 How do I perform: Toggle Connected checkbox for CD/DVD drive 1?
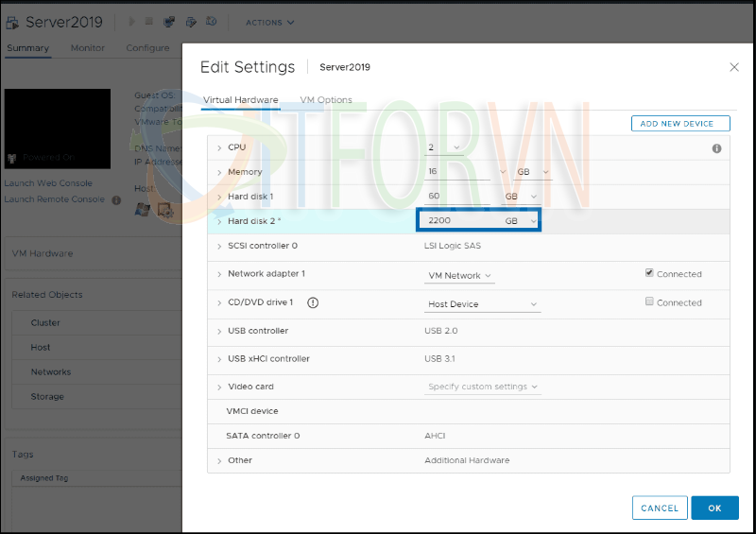click(649, 301)
